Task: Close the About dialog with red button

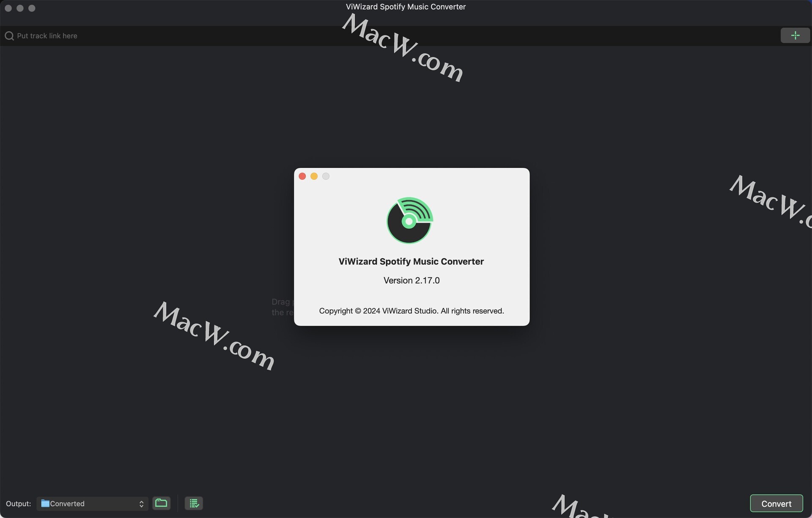Action: (302, 176)
